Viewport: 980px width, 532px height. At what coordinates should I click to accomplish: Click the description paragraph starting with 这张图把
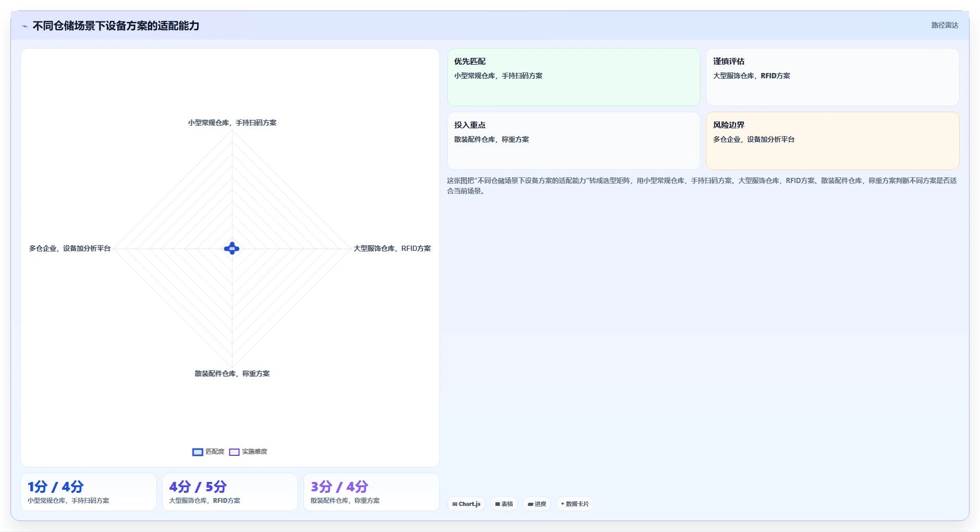(x=702, y=186)
